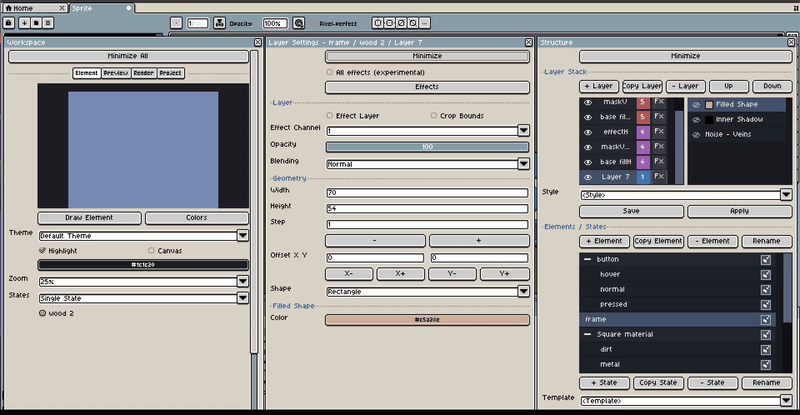Click the Apply style button

tap(739, 211)
